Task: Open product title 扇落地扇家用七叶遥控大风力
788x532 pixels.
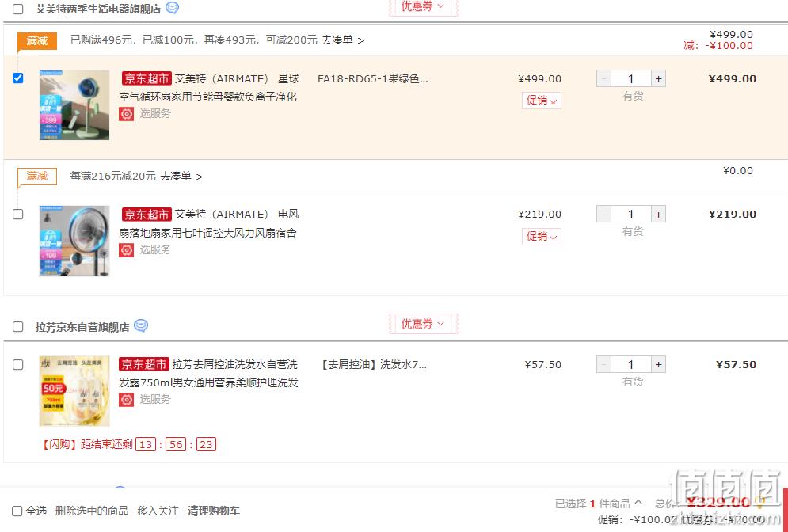Action: tap(208, 233)
